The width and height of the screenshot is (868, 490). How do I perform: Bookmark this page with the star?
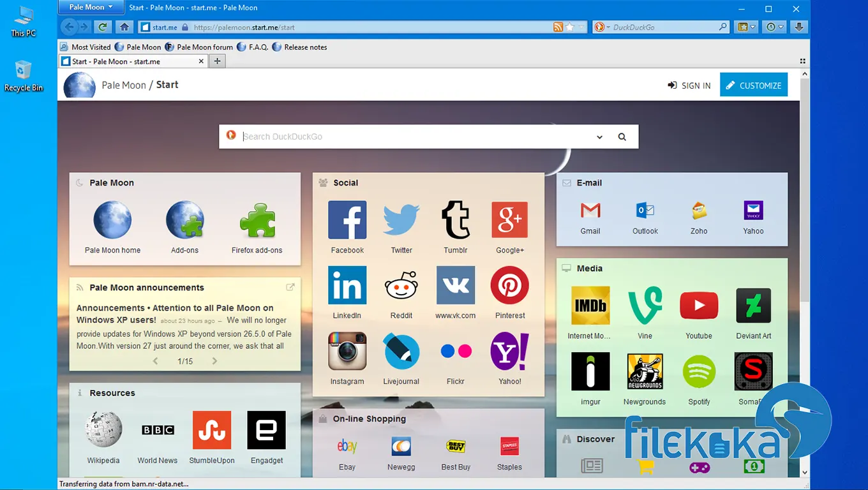[569, 27]
